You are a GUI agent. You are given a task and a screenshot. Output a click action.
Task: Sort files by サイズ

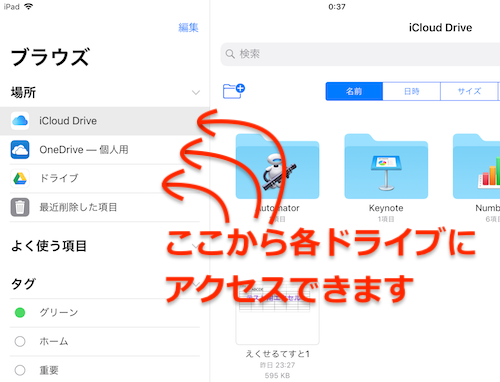click(469, 91)
